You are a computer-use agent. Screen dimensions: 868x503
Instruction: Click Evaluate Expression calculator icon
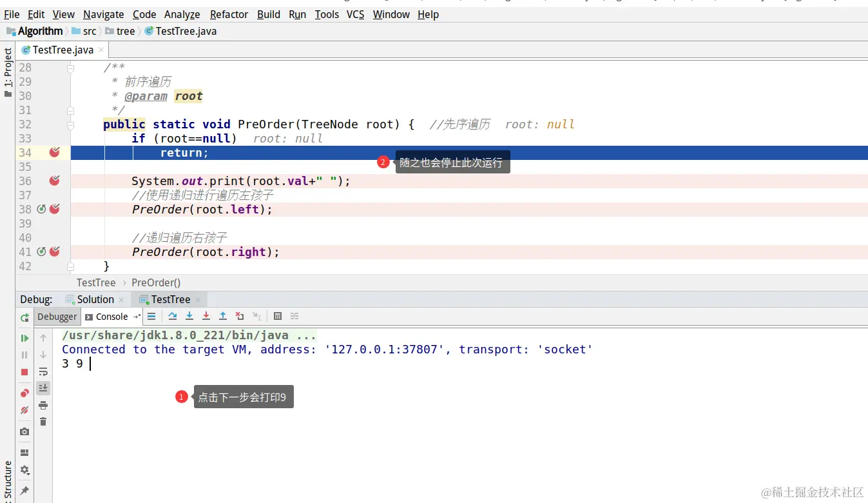278,316
